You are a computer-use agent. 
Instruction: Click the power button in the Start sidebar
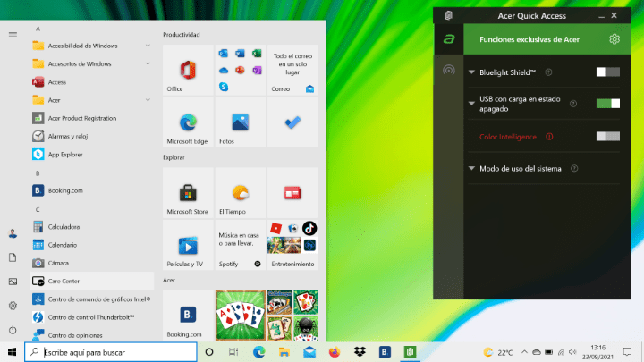click(13, 330)
